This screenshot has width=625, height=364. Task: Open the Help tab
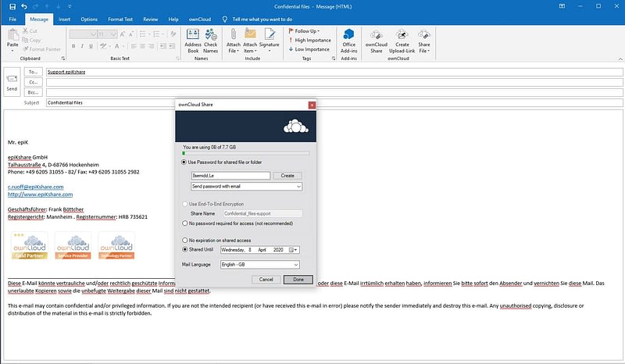click(x=173, y=19)
